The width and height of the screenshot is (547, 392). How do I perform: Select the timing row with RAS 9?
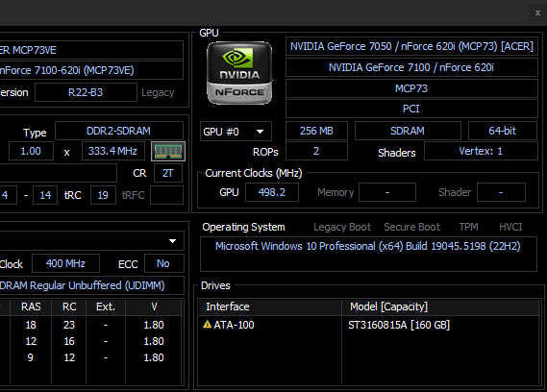pos(90,357)
